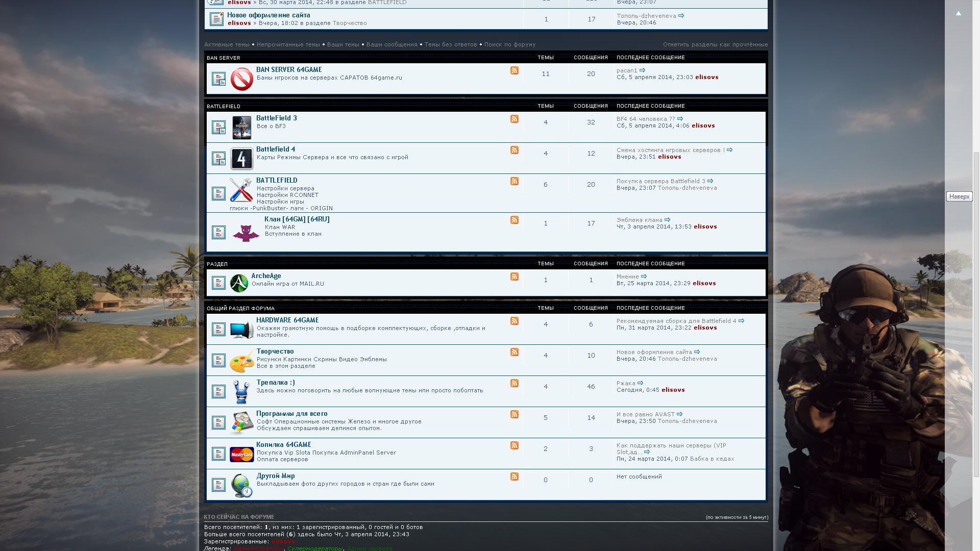980x551 pixels.
Task: Click the wrench and screwdriver BATTLEFIELD icon
Action: pos(241,190)
